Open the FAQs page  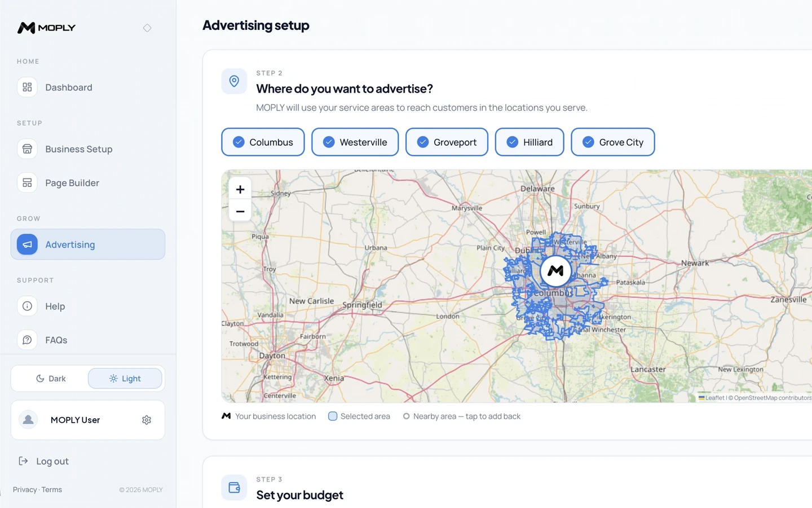click(88, 340)
